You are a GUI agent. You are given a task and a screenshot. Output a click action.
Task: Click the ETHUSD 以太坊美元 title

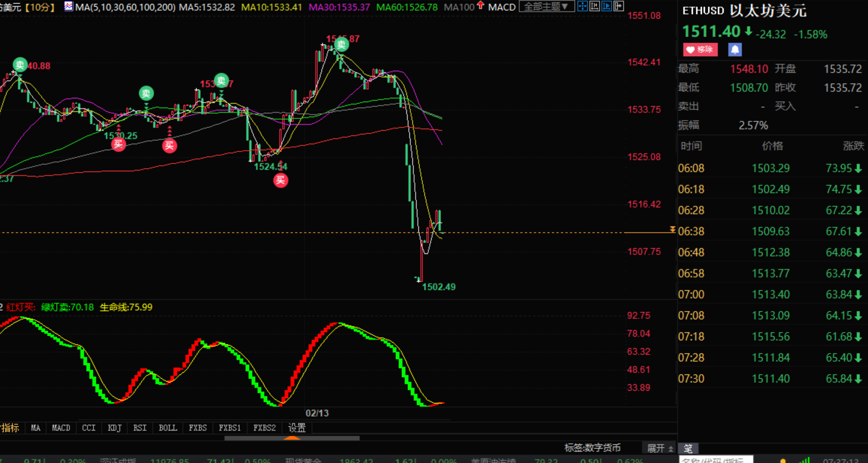pos(744,11)
